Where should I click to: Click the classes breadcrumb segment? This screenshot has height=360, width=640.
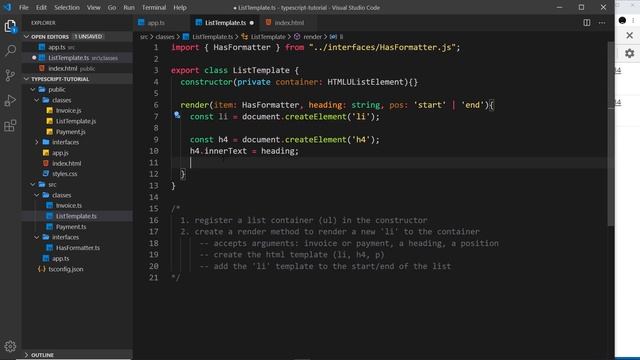[x=164, y=37]
